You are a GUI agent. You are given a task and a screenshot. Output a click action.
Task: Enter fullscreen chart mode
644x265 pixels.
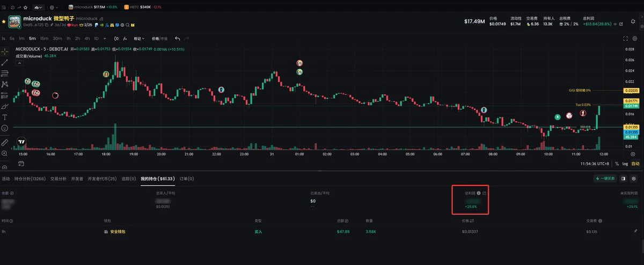(626, 39)
